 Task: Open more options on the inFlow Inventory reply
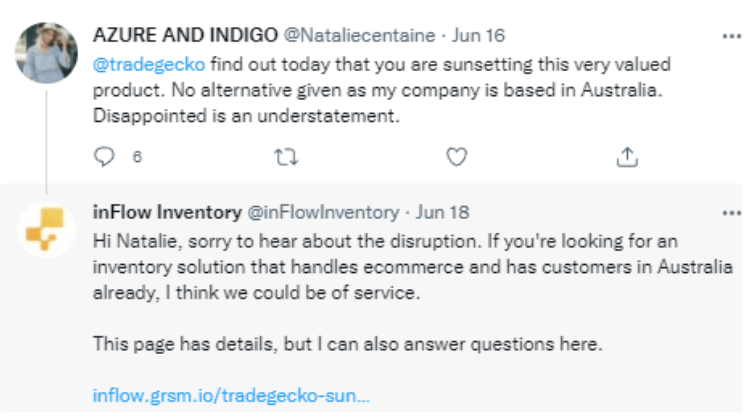point(731,213)
